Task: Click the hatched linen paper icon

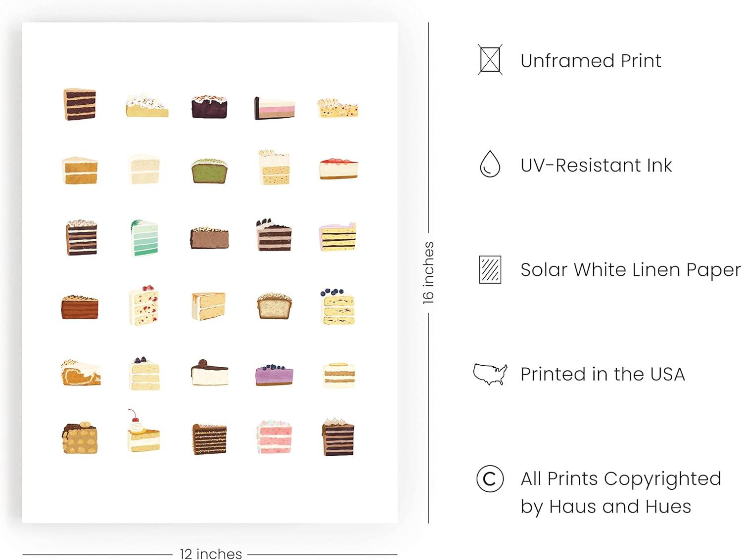Action: click(x=490, y=269)
